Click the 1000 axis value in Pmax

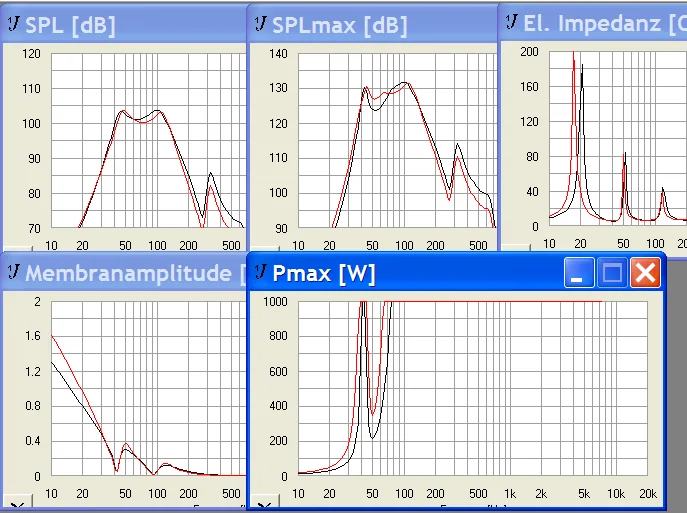pyautogui.click(x=275, y=301)
